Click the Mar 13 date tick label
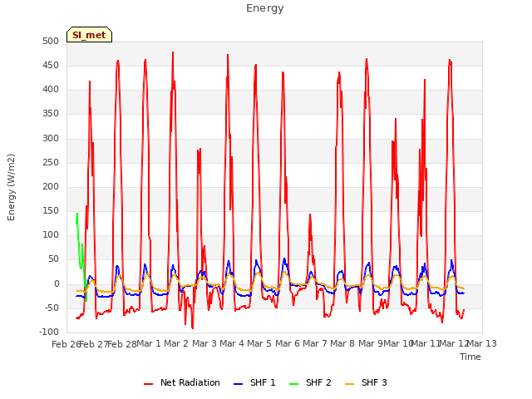Screen dimensions: 532x399 [482, 343]
